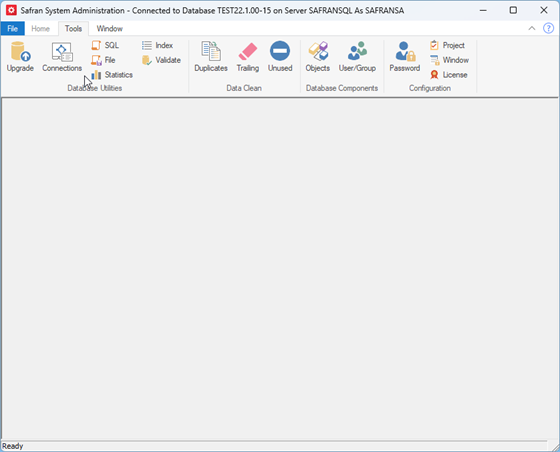Maximize the application window
This screenshot has height=452, width=560.
tap(513, 10)
